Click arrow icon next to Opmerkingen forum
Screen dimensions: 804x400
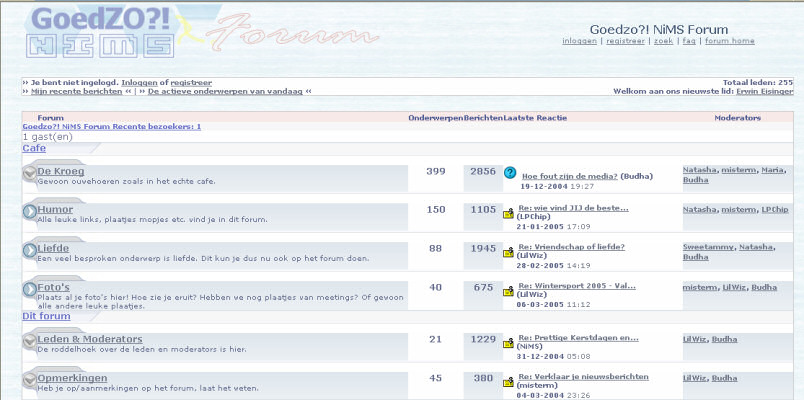[30, 381]
